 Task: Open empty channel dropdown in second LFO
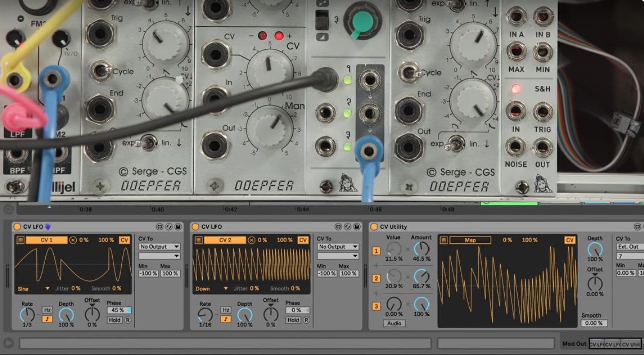338,256
